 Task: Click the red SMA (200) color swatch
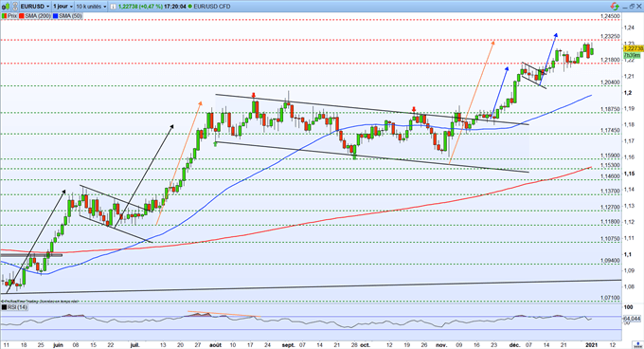click(22, 16)
